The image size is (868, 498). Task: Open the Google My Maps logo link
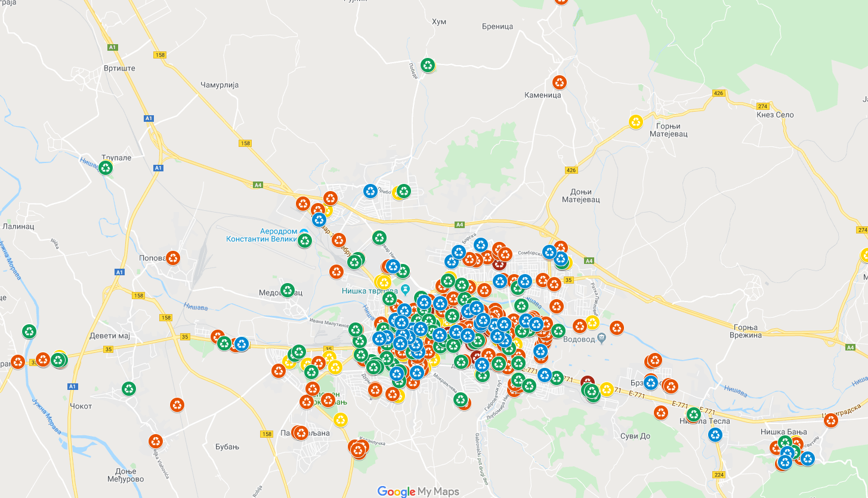click(x=418, y=491)
